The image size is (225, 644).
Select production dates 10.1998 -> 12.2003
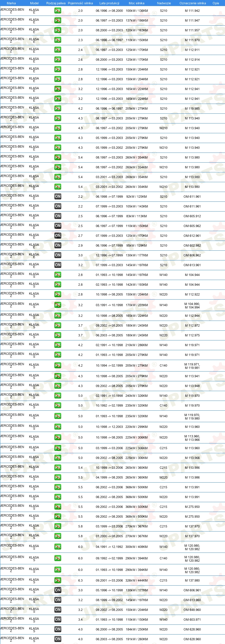[x=109, y=427]
